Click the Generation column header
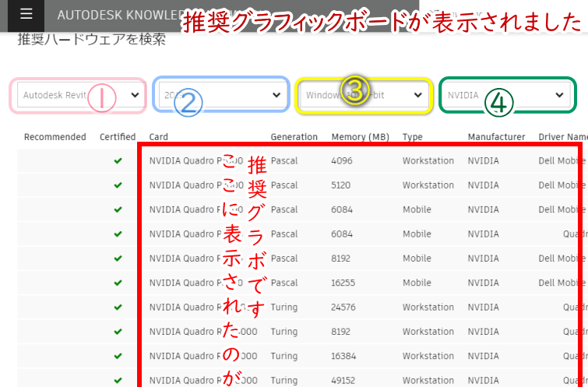This screenshot has height=387, width=588. (x=294, y=137)
